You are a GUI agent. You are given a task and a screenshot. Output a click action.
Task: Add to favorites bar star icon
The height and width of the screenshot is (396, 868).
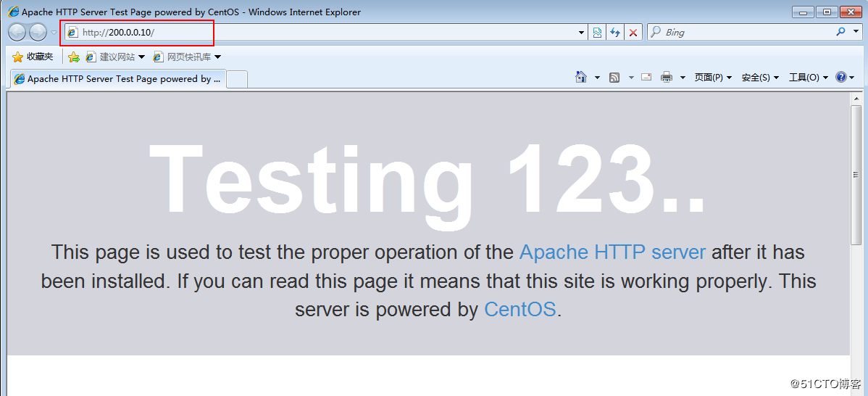point(74,57)
